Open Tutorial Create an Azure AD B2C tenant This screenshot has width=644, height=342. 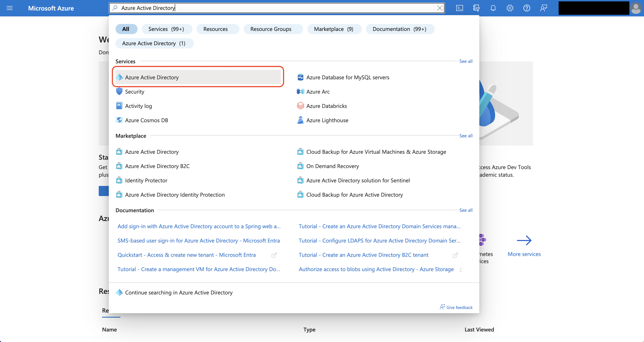click(x=364, y=255)
